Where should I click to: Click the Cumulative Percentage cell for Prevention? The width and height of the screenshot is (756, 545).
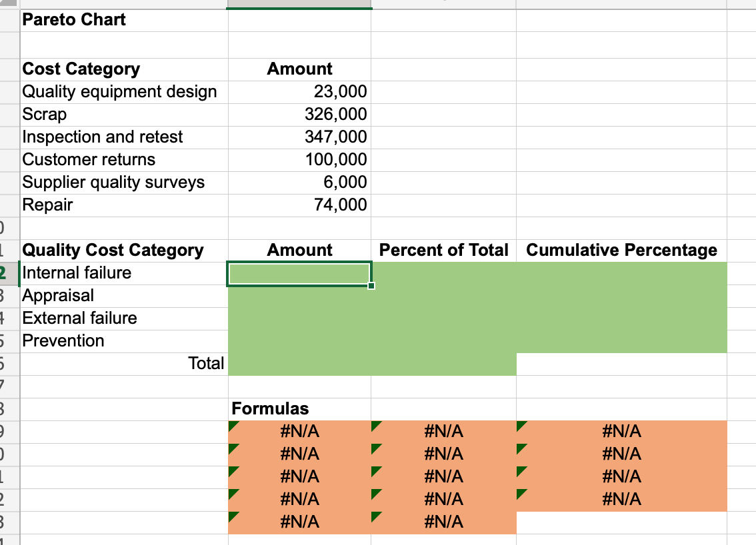pos(621,340)
